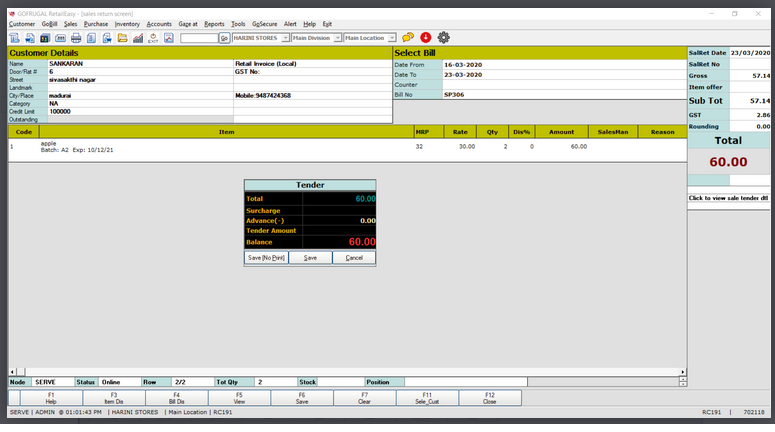Open the Main Division dropdown
Viewport: 775px width, 432px height.
click(337, 38)
